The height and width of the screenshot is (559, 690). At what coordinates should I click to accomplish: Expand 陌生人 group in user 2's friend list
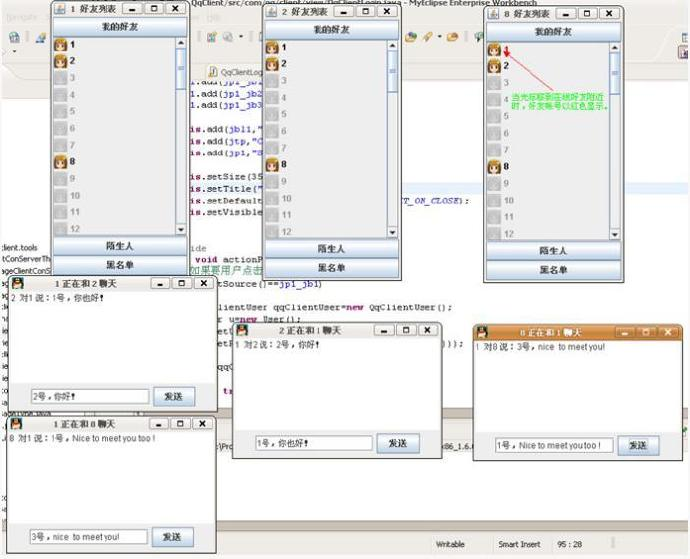(330, 249)
